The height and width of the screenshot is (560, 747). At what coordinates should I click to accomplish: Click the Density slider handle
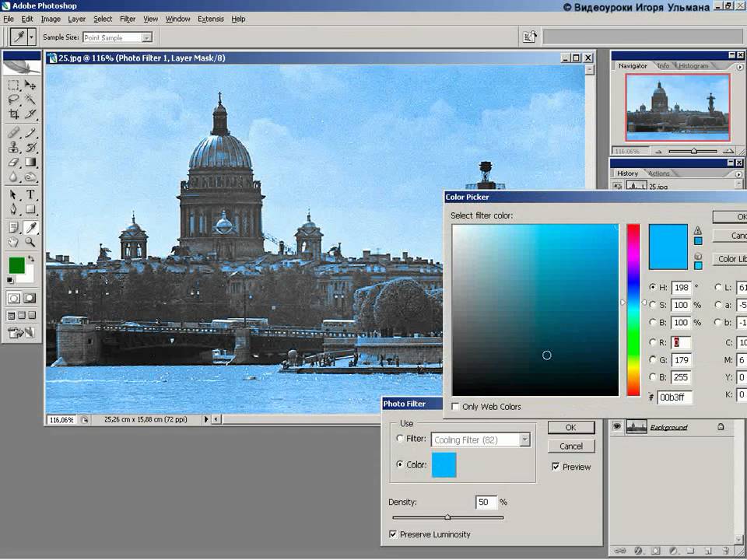(447, 517)
